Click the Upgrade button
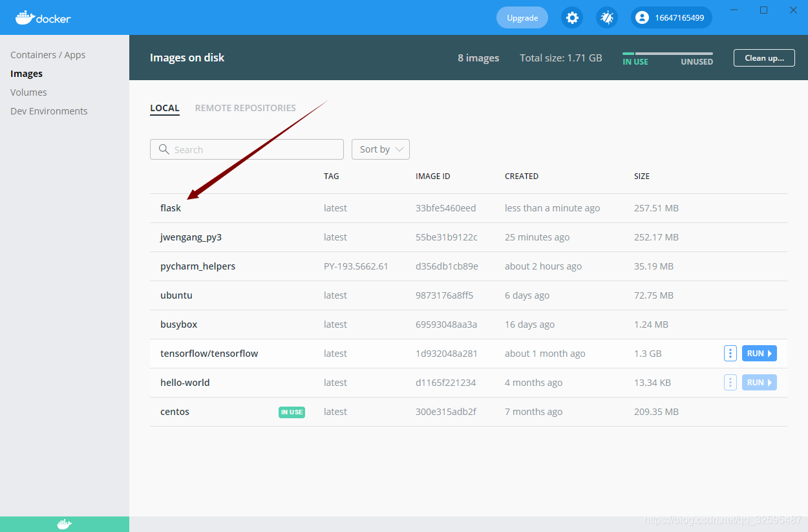 click(x=522, y=17)
